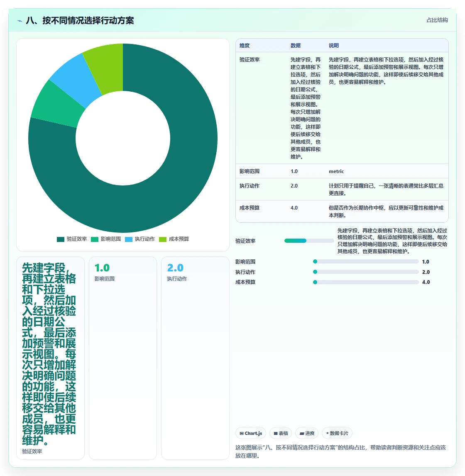Screen dimensions: 465x476
Task: Click the 验证效率 progress bar
Action: (309, 241)
